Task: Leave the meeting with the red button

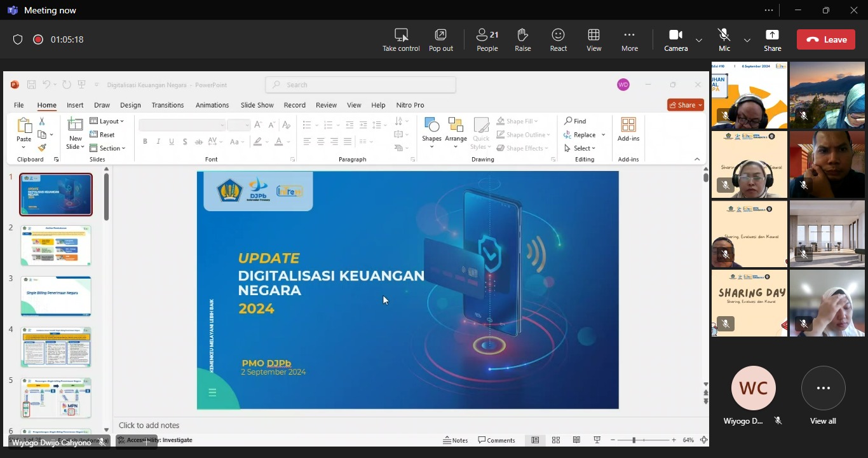Action: coord(826,39)
